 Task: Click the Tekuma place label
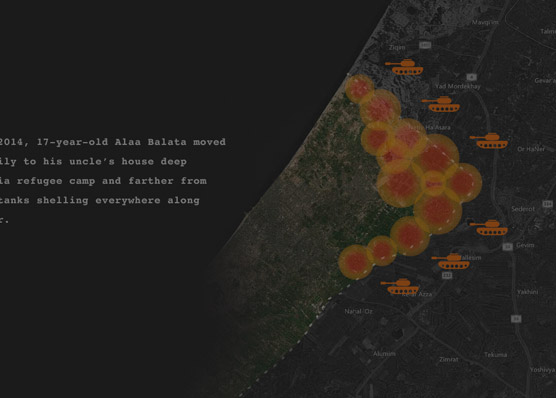495,355
